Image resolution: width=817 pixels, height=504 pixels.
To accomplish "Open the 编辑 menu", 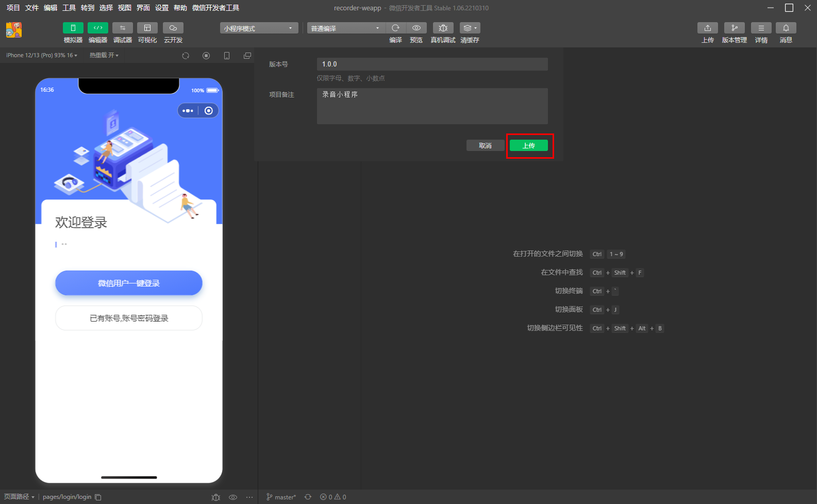I will pyautogui.click(x=51, y=8).
